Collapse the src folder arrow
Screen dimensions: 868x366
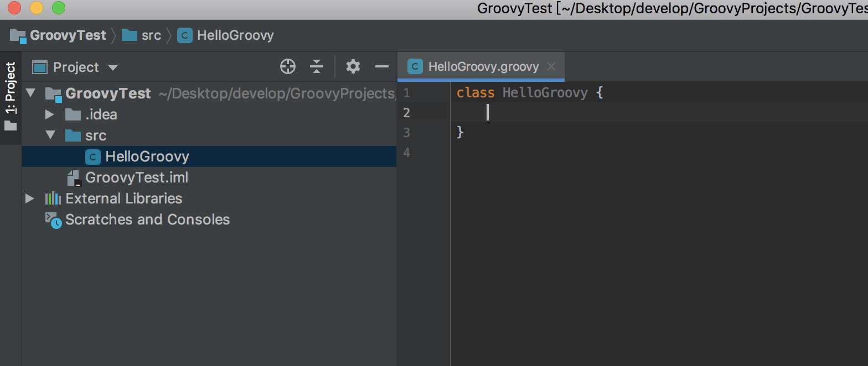point(50,135)
